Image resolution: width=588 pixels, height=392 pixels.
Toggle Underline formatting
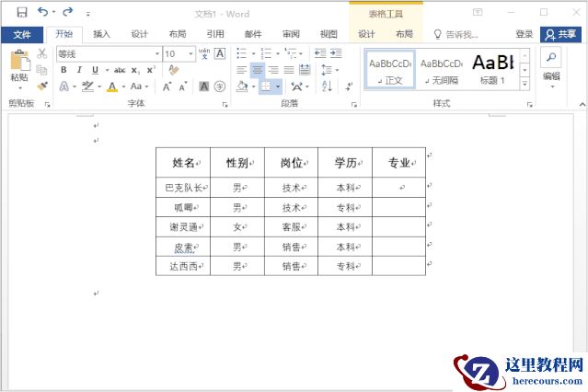[x=96, y=70]
